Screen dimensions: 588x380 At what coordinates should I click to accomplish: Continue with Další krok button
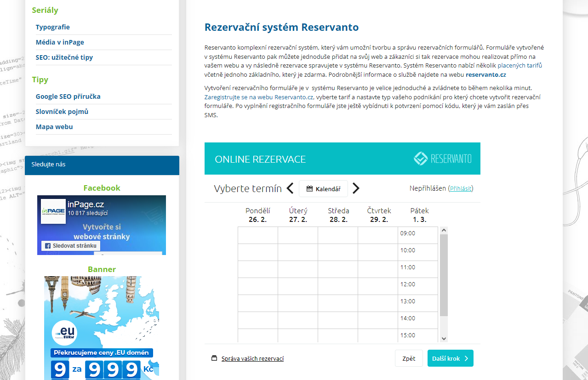[x=450, y=358]
